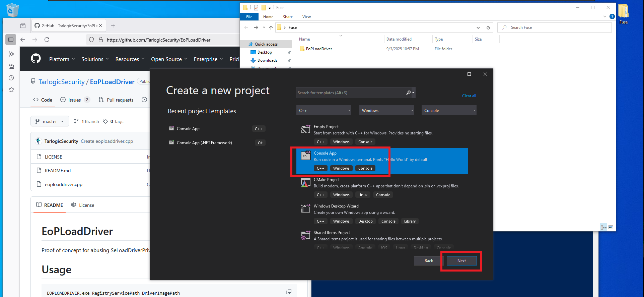Reload the GitHub page in browser
Viewport: 644px width, 297px height.
(47, 40)
